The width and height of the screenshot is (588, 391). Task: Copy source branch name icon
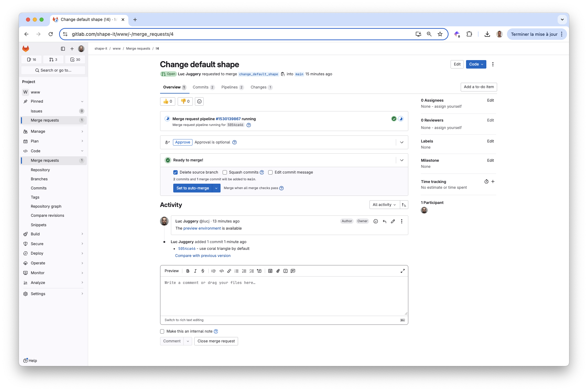point(283,74)
